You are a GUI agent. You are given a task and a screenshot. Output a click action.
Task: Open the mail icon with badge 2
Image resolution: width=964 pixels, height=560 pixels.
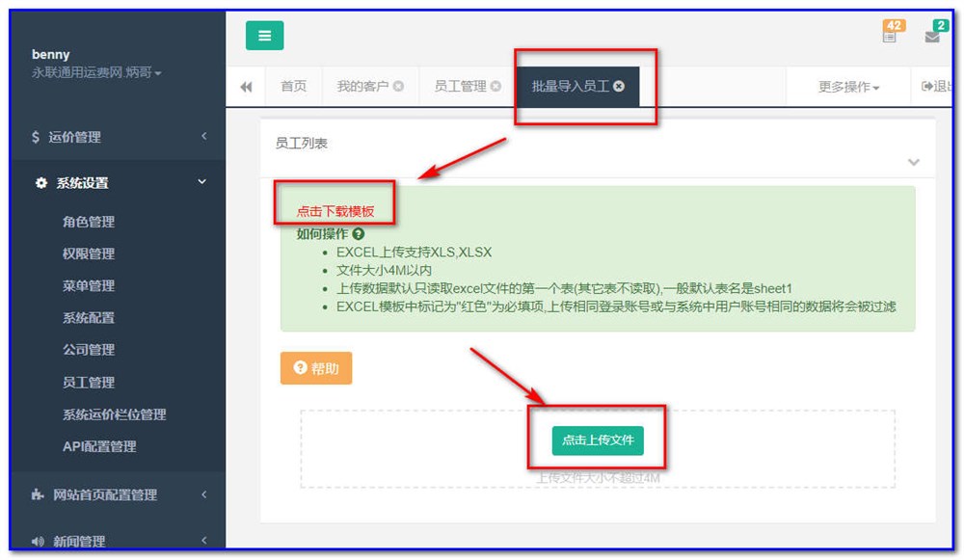coord(932,36)
